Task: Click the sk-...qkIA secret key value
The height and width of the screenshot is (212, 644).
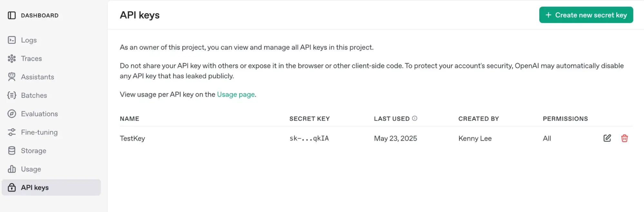Action: (309, 138)
